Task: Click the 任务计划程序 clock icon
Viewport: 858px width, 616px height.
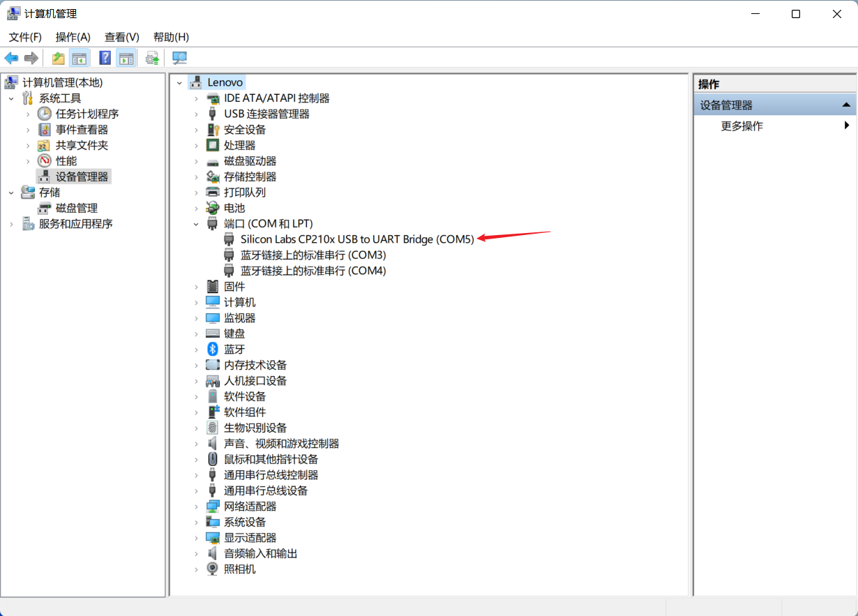Action: pos(44,114)
